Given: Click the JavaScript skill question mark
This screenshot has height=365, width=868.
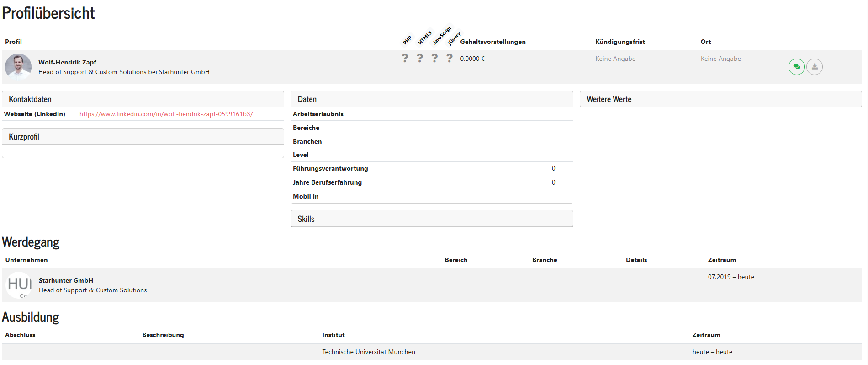Looking at the screenshot, I should tap(434, 58).
